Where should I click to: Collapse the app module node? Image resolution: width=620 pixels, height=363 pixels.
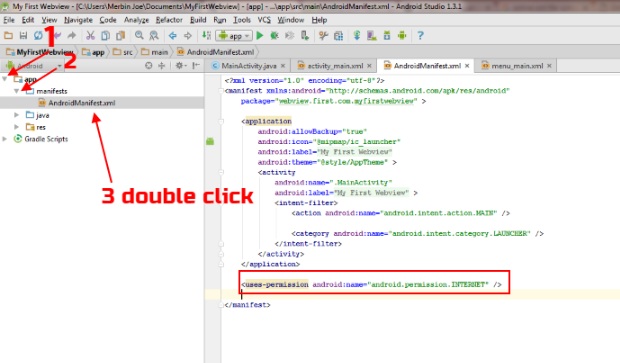click(x=5, y=79)
